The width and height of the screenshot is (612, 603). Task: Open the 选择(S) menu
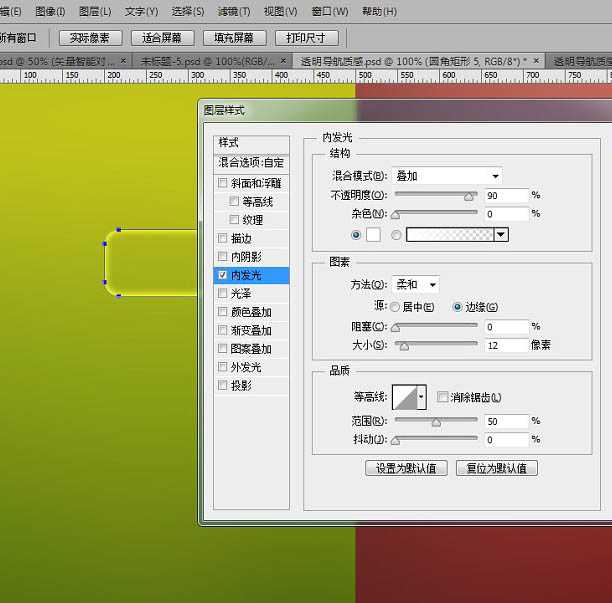click(188, 12)
